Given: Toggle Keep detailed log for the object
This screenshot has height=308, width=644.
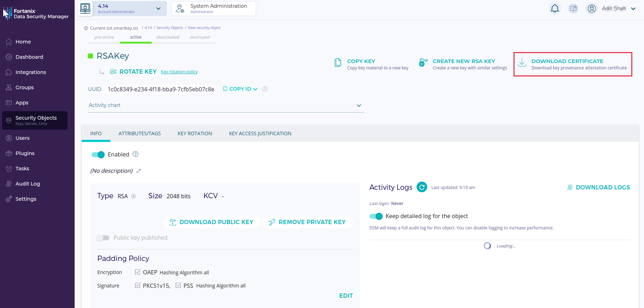Looking at the screenshot, I should [376, 216].
